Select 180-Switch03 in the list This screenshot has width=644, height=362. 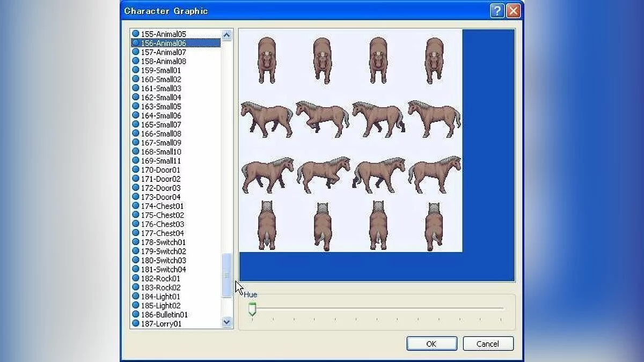176,261
